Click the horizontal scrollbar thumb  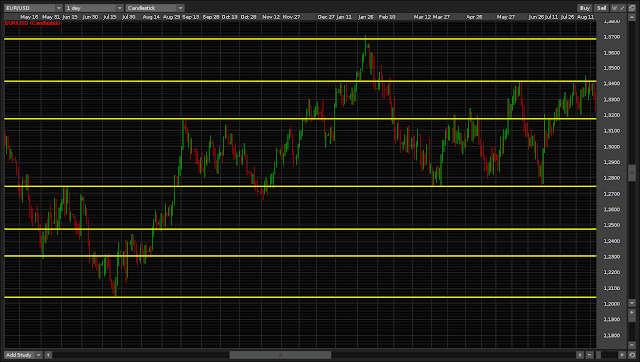[x=280, y=355]
